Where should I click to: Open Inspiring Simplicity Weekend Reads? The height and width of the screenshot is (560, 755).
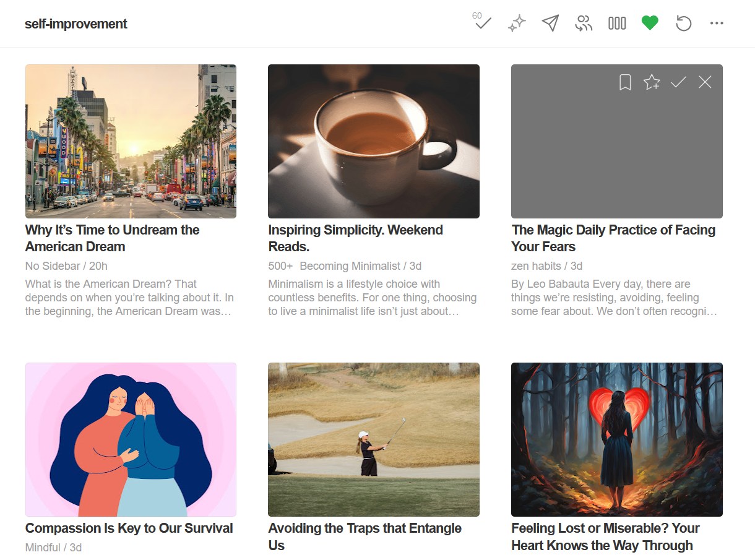pos(355,238)
